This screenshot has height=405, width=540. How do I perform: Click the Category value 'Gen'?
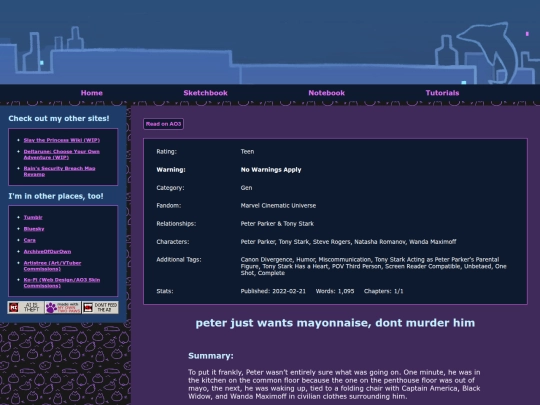[x=246, y=188]
